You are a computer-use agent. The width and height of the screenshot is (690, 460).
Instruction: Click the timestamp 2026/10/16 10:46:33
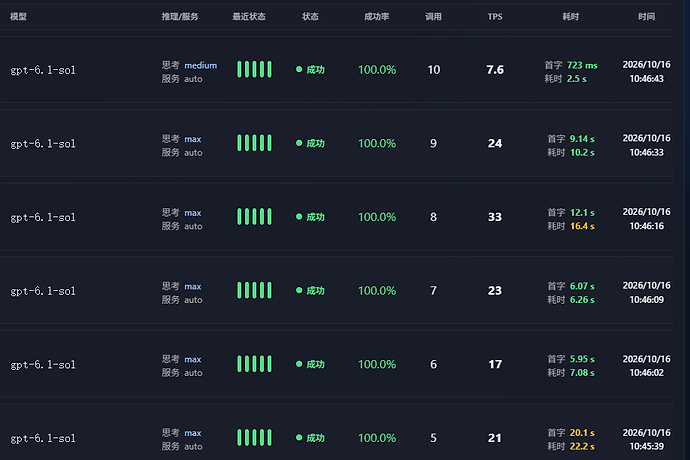646,145
